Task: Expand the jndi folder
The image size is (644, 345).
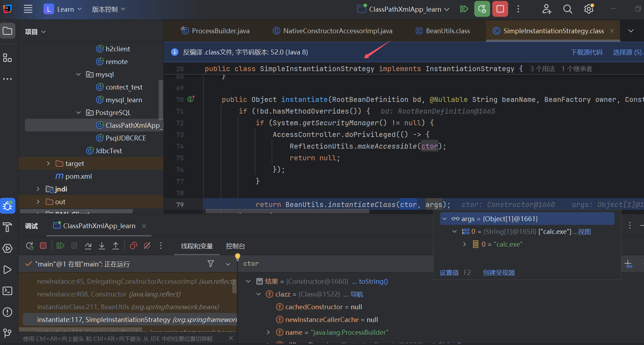Action: pyautogui.click(x=38, y=189)
